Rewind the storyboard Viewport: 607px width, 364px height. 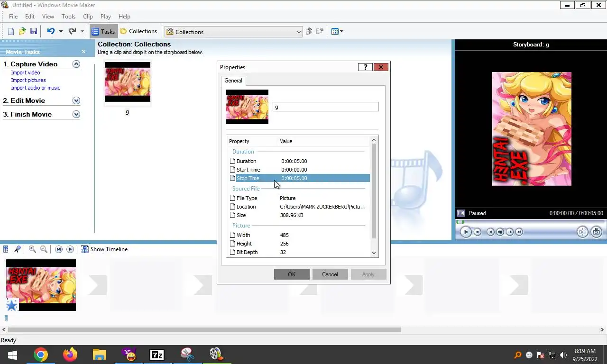pyautogui.click(x=59, y=249)
